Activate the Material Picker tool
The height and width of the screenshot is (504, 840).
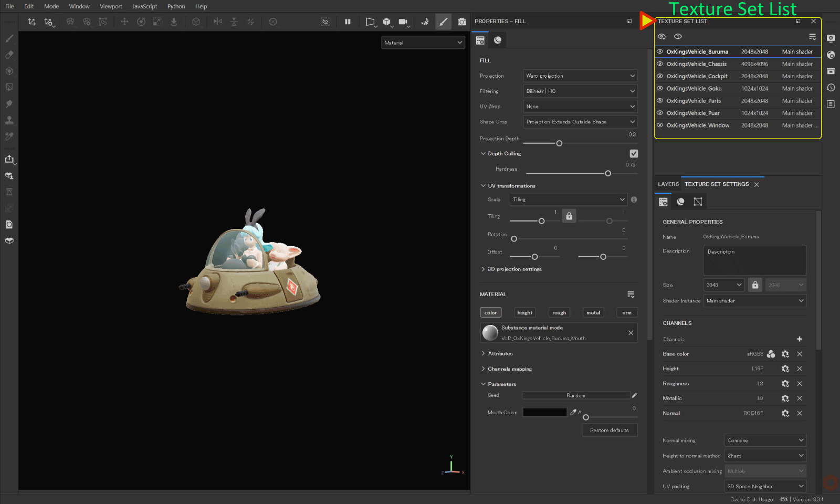point(9,136)
